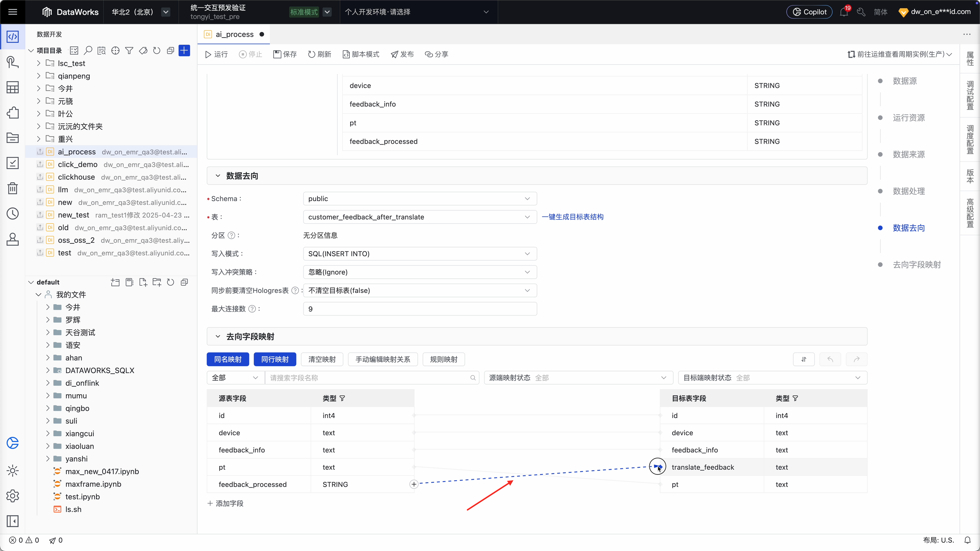The height and width of the screenshot is (551, 980).
Task: Click the filter funnel icon in project directory
Action: [x=129, y=50]
